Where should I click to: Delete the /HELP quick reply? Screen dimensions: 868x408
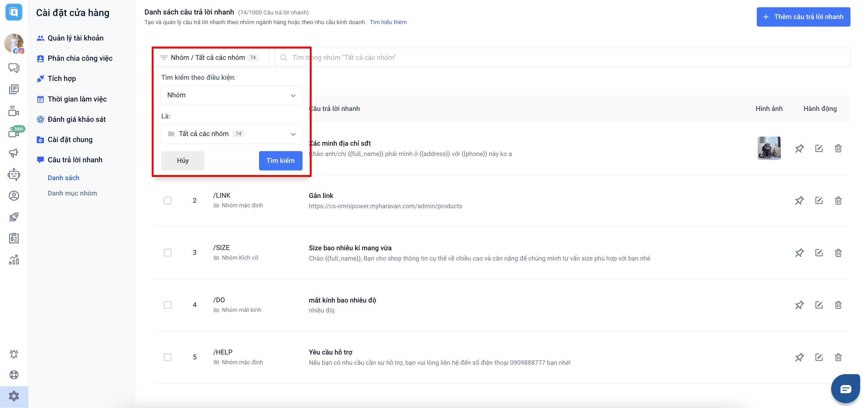pos(838,357)
